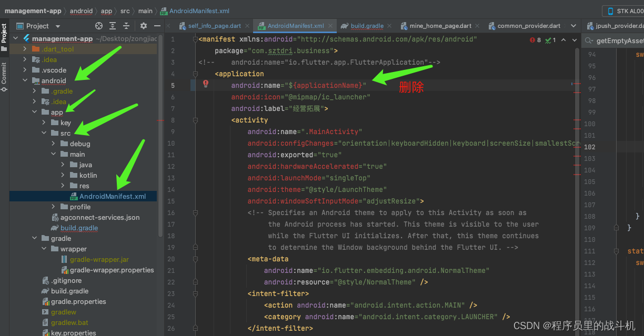Jump to next problem with down arrow icon

573,39
